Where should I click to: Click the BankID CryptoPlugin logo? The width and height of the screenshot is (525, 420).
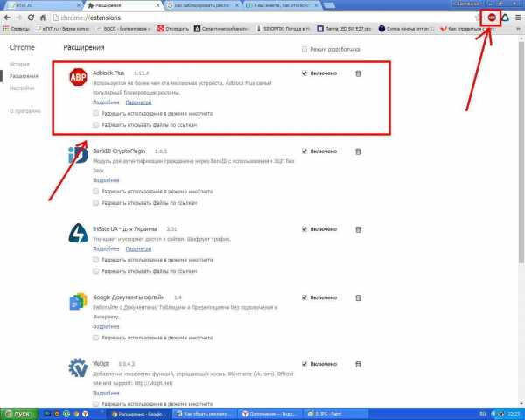point(78,156)
